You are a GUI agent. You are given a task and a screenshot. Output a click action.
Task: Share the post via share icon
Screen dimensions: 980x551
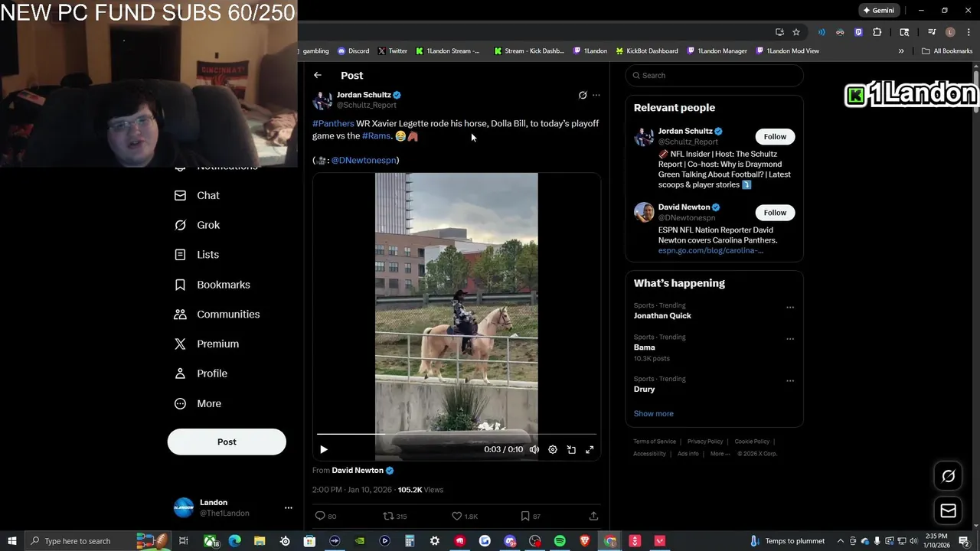593,516
